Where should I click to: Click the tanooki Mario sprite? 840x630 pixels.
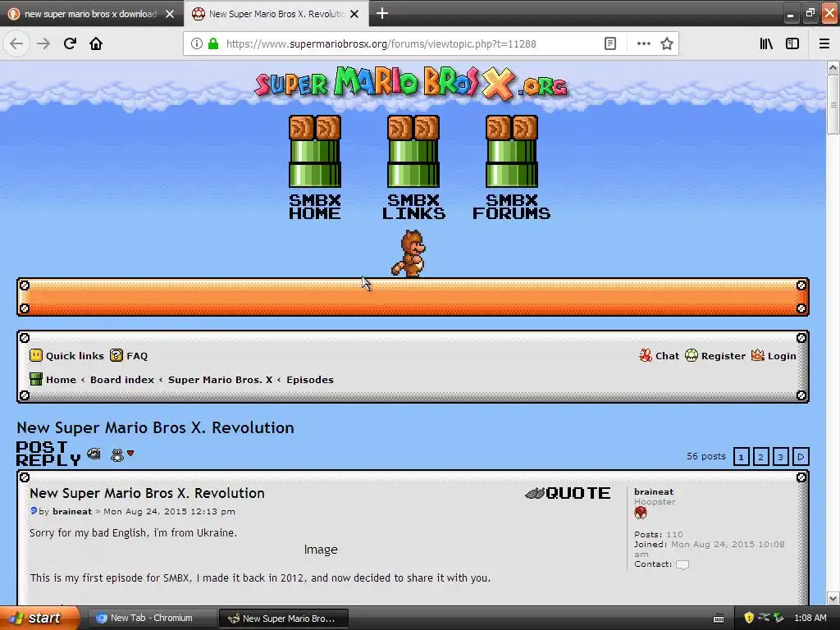(x=409, y=253)
